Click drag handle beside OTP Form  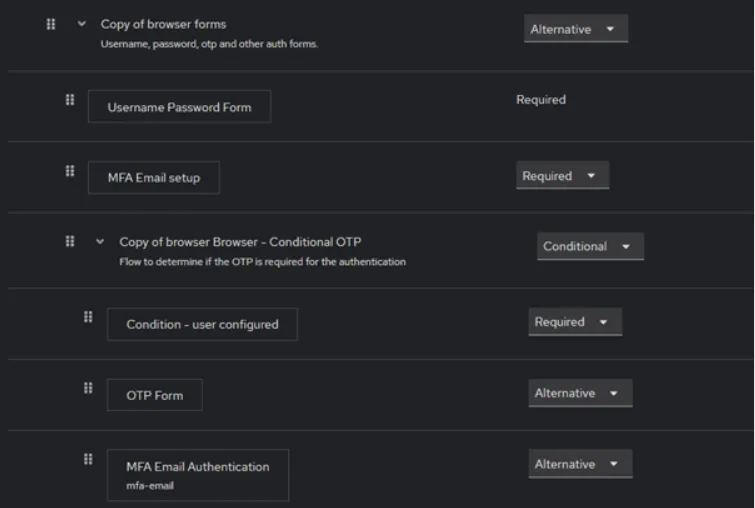pyautogui.click(x=88, y=388)
